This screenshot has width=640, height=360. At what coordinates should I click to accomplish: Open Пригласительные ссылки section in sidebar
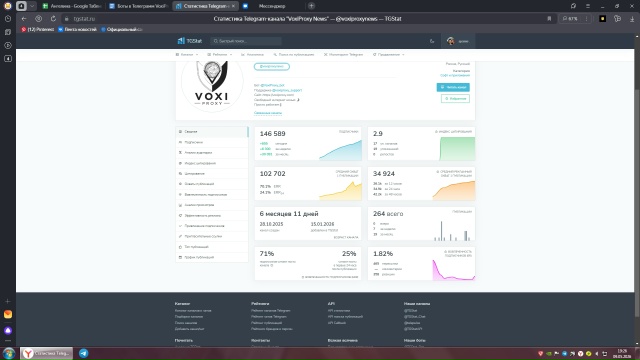coord(212,236)
